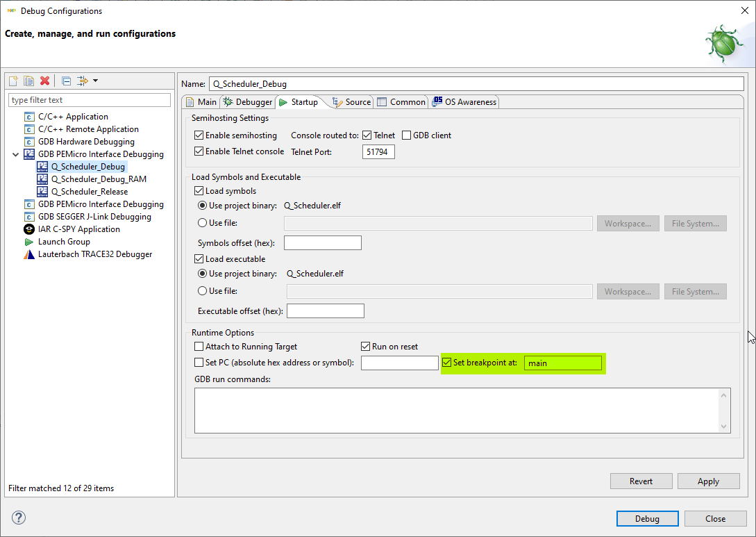The height and width of the screenshot is (537, 756).
Task: Click the Apply button
Action: click(x=708, y=481)
